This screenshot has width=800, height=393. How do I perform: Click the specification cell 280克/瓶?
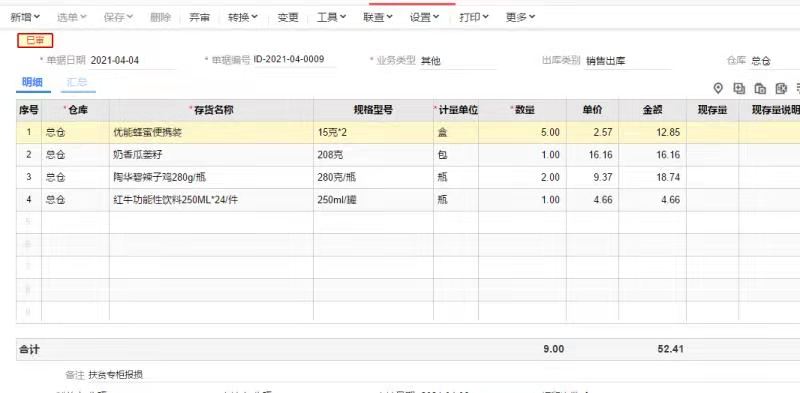point(373,178)
